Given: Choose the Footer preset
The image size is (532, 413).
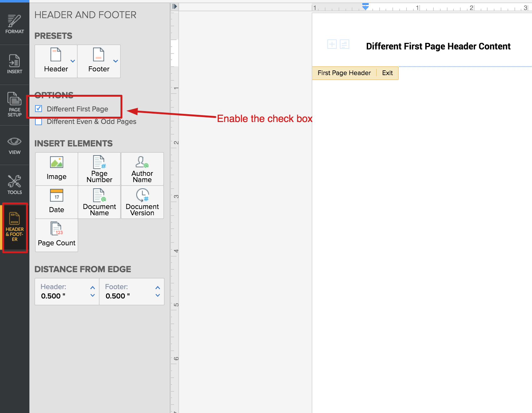Looking at the screenshot, I should tap(99, 61).
